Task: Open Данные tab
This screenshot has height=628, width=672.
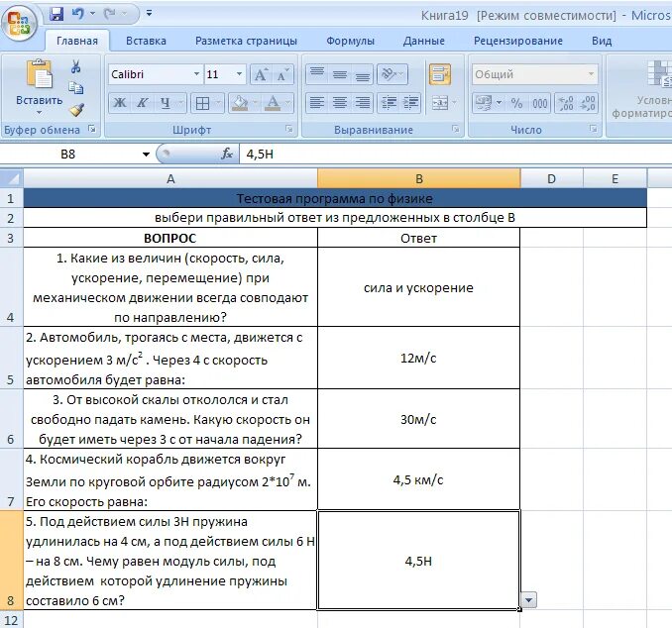Action: (x=424, y=41)
